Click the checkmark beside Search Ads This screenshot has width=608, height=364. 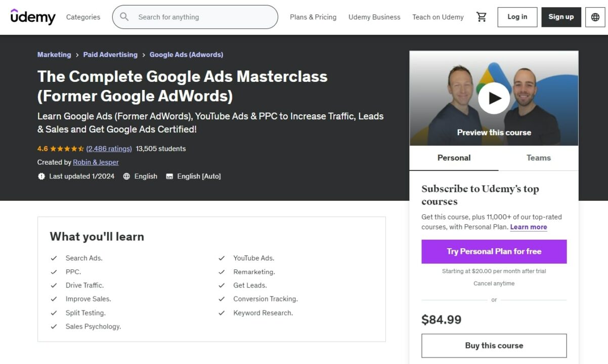[x=54, y=258]
